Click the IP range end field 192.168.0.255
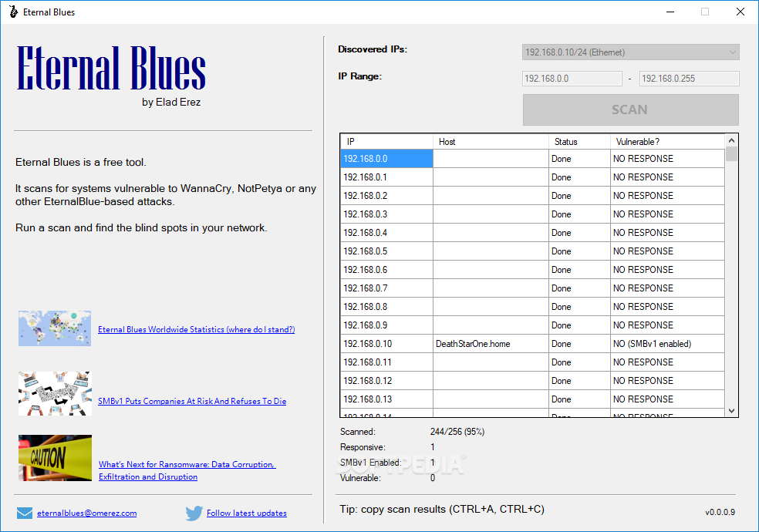This screenshot has width=759, height=532. click(x=690, y=79)
